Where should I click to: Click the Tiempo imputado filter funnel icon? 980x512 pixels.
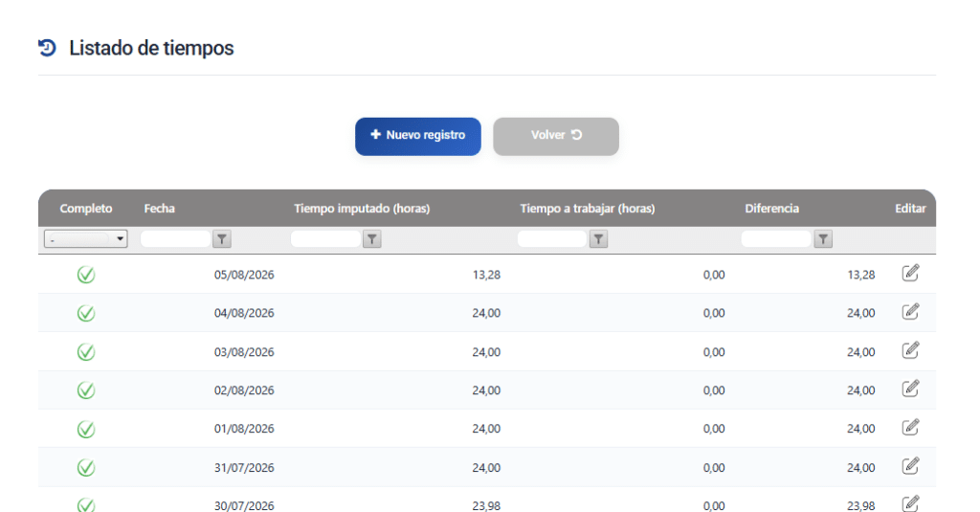click(372, 239)
